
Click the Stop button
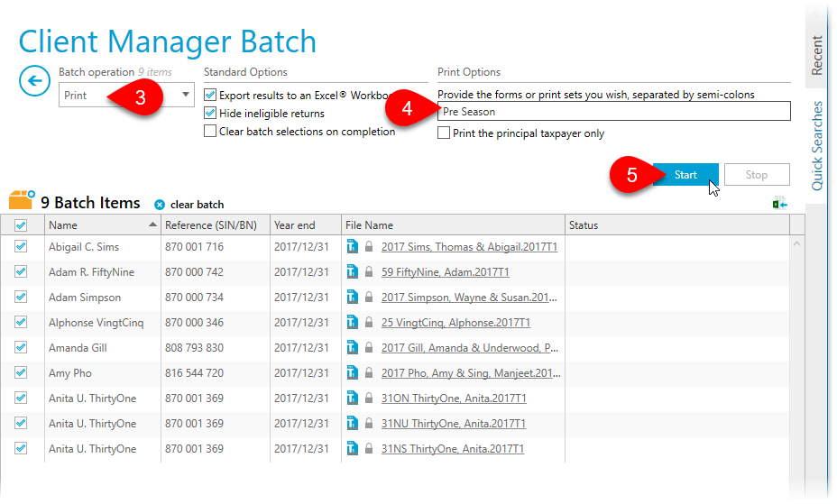tap(757, 175)
